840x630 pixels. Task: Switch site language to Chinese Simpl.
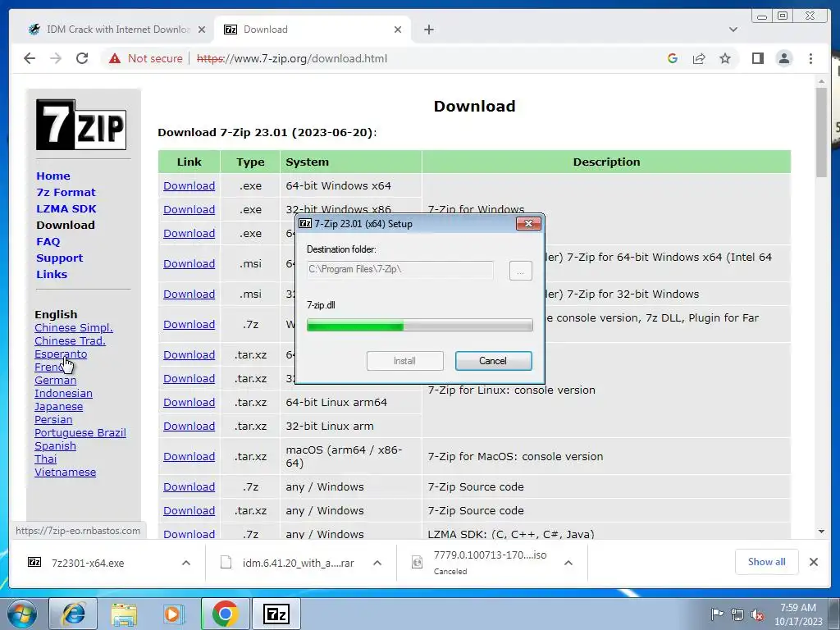coord(74,328)
